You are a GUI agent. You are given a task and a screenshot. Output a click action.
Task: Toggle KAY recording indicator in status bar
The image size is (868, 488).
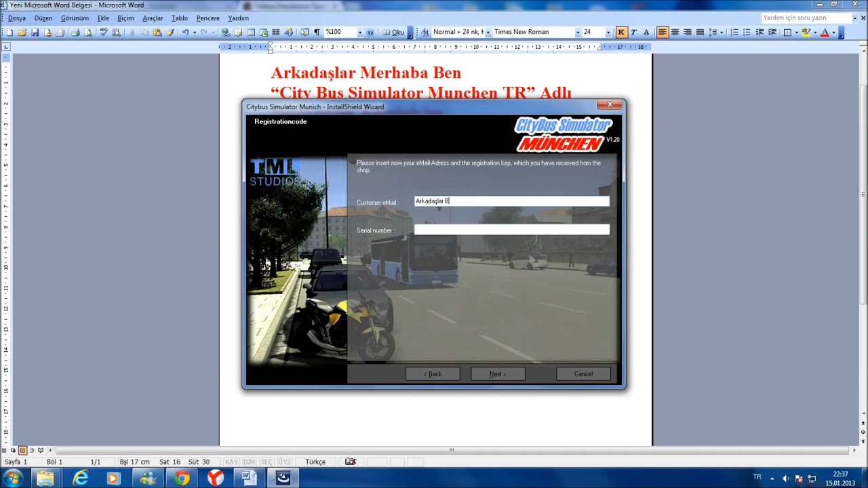click(231, 462)
